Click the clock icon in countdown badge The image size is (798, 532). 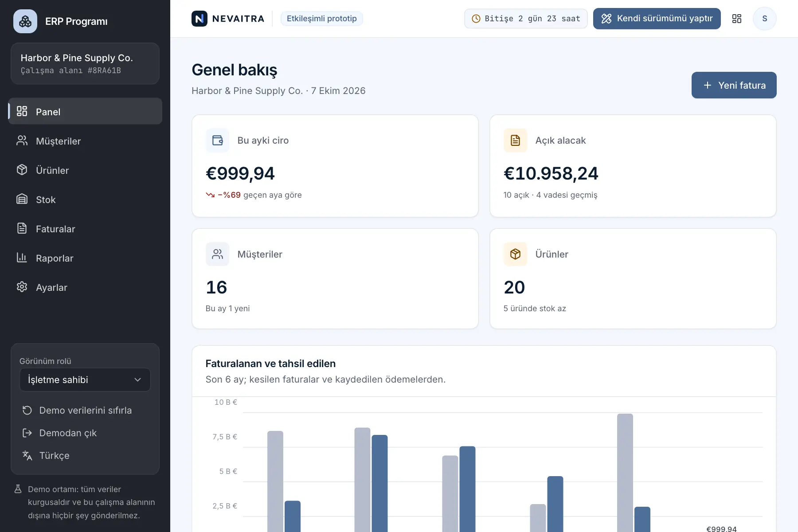[x=476, y=19]
